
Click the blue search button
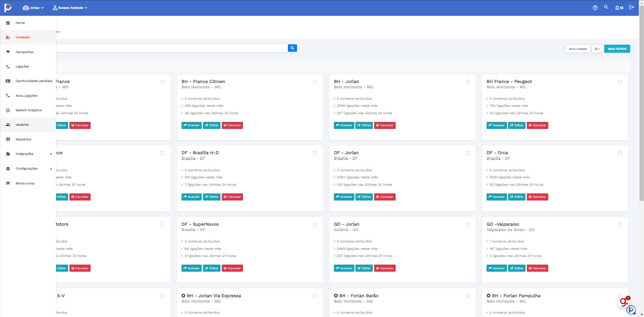[292, 48]
